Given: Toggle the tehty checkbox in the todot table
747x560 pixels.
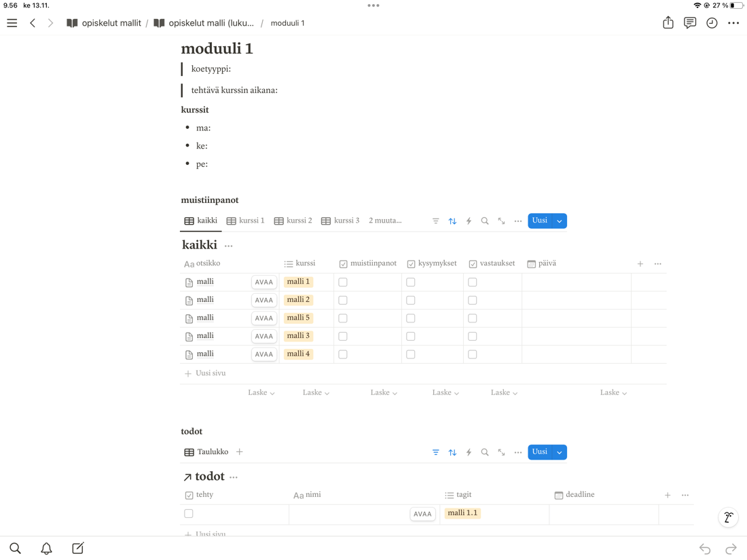Looking at the screenshot, I should (188, 514).
